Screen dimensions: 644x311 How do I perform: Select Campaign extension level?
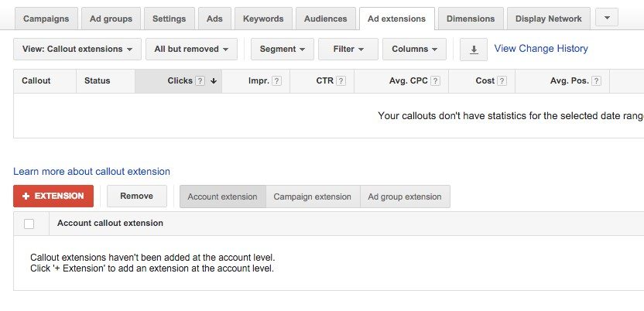(313, 197)
